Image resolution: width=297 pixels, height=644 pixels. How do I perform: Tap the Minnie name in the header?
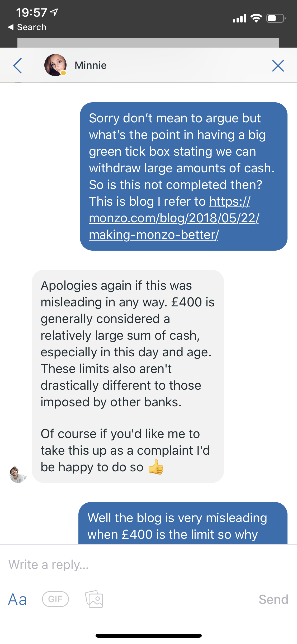point(91,65)
